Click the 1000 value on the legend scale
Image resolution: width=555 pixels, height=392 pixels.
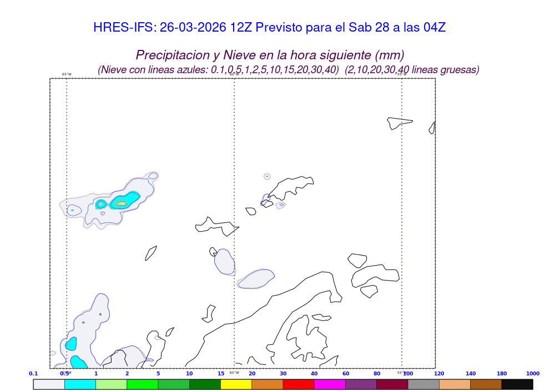click(x=532, y=374)
